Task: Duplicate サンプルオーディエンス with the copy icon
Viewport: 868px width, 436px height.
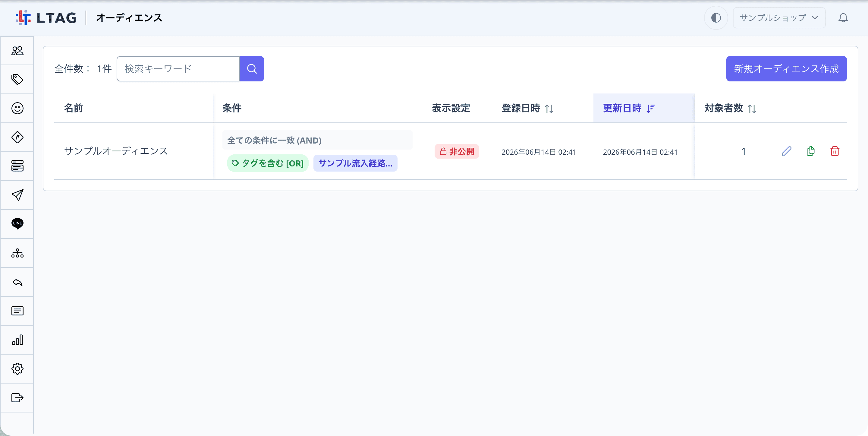Action: coord(810,151)
